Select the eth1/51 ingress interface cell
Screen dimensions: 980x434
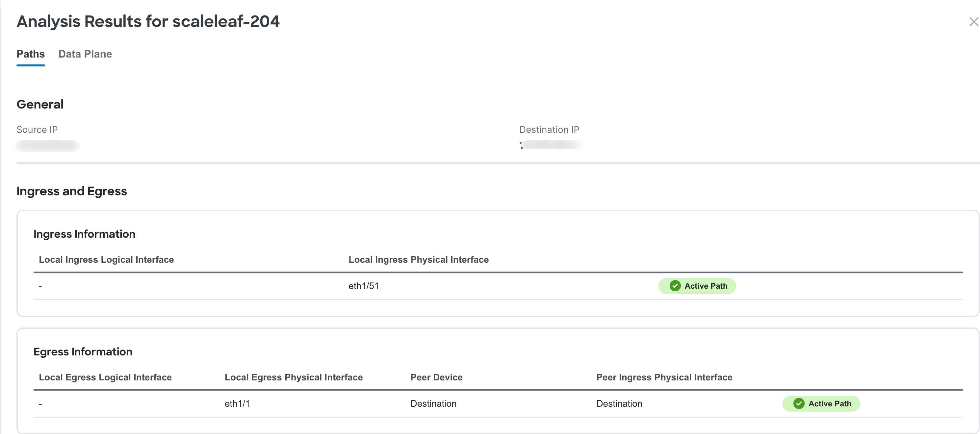[x=364, y=286]
